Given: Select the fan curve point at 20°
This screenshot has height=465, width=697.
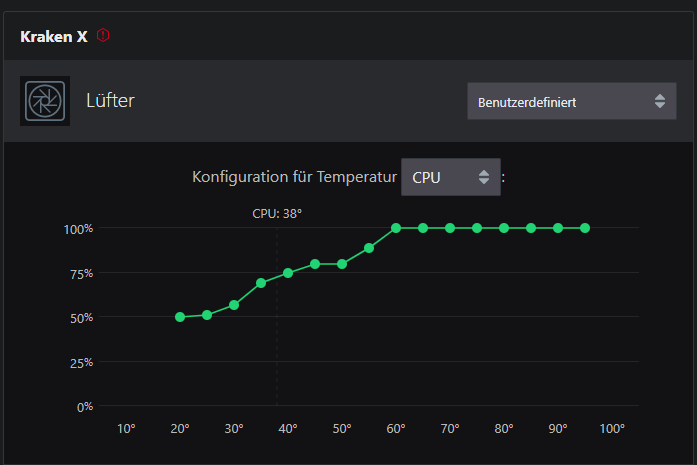Looking at the screenshot, I should click(180, 317).
